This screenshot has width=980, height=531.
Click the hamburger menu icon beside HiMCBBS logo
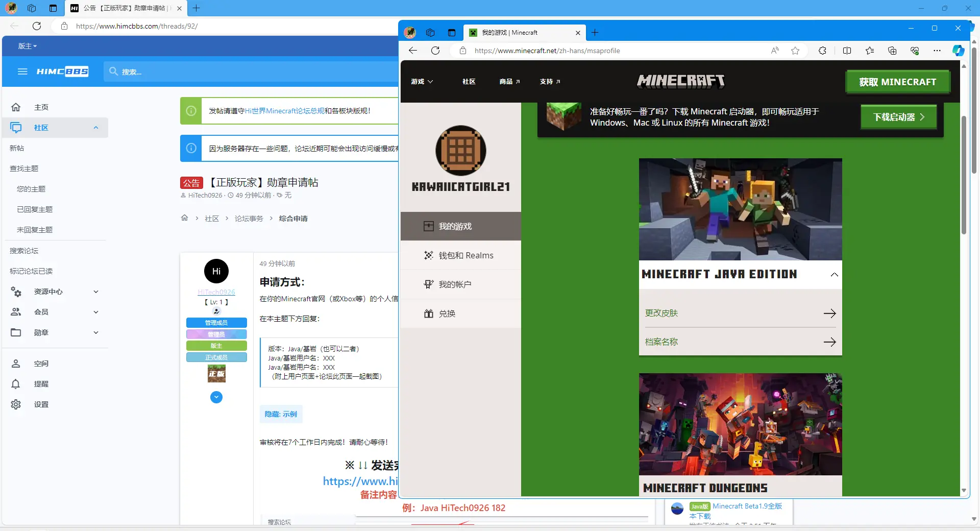[x=22, y=71]
